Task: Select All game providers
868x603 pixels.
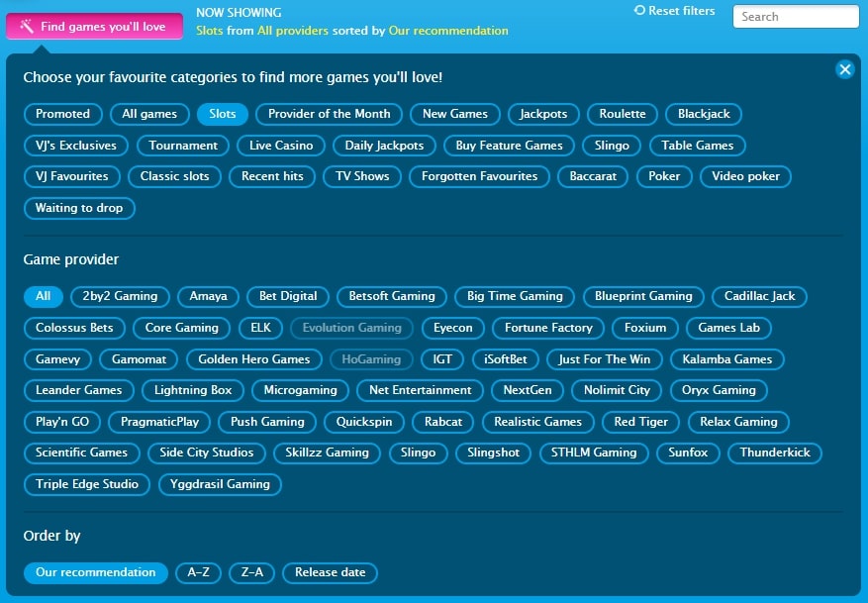Action: [44, 296]
